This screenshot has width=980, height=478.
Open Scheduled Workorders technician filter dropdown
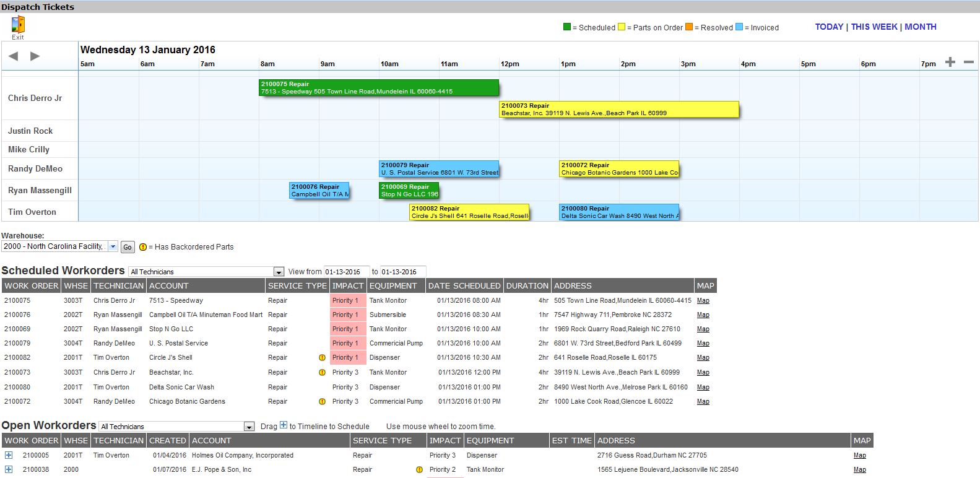(x=206, y=272)
